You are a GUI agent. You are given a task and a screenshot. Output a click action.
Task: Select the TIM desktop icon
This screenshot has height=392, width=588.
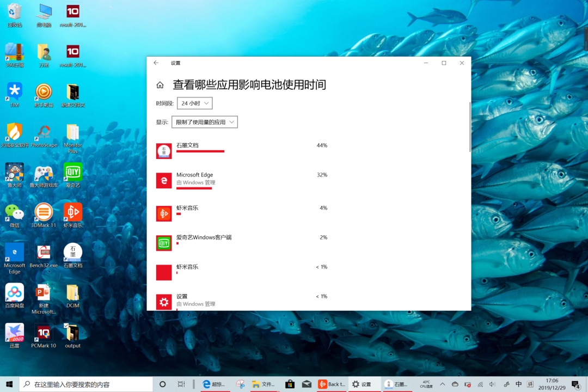pyautogui.click(x=14, y=95)
